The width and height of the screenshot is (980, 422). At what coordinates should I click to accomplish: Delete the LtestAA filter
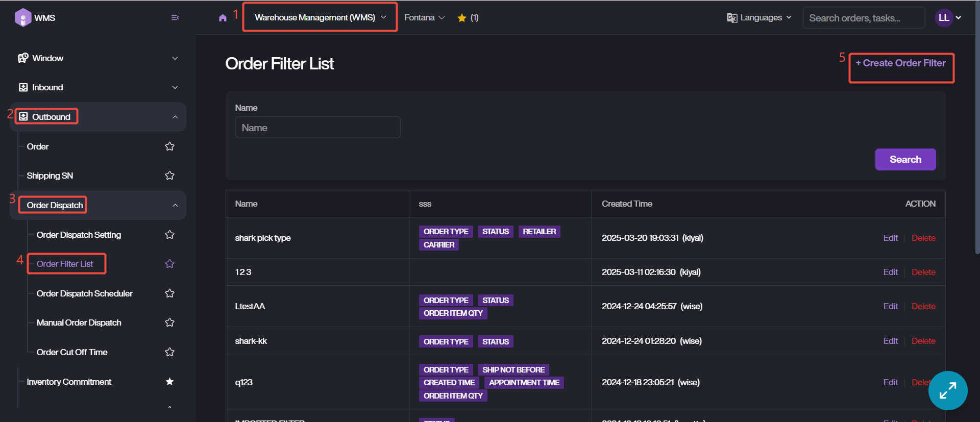tap(923, 306)
